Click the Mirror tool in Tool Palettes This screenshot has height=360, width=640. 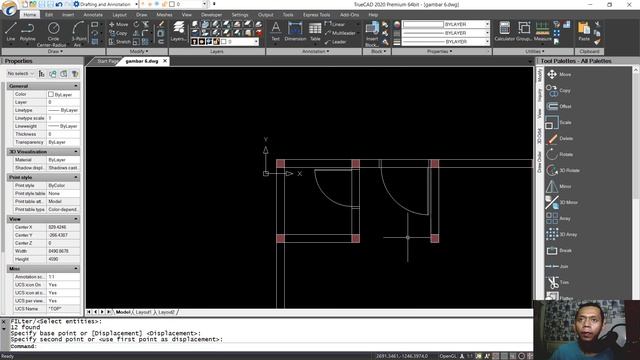click(558, 186)
